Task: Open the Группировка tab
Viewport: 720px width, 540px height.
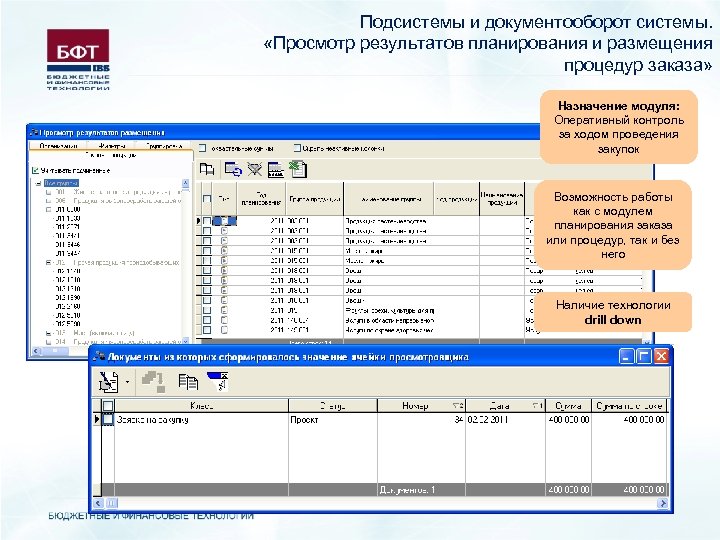Action: point(163,146)
